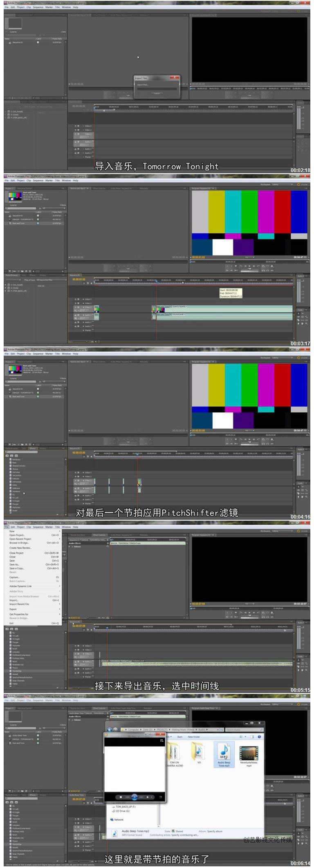Screen dimensions: 314x868
Task: Click Explorer back navigation arrow
Action: click(110, 729)
